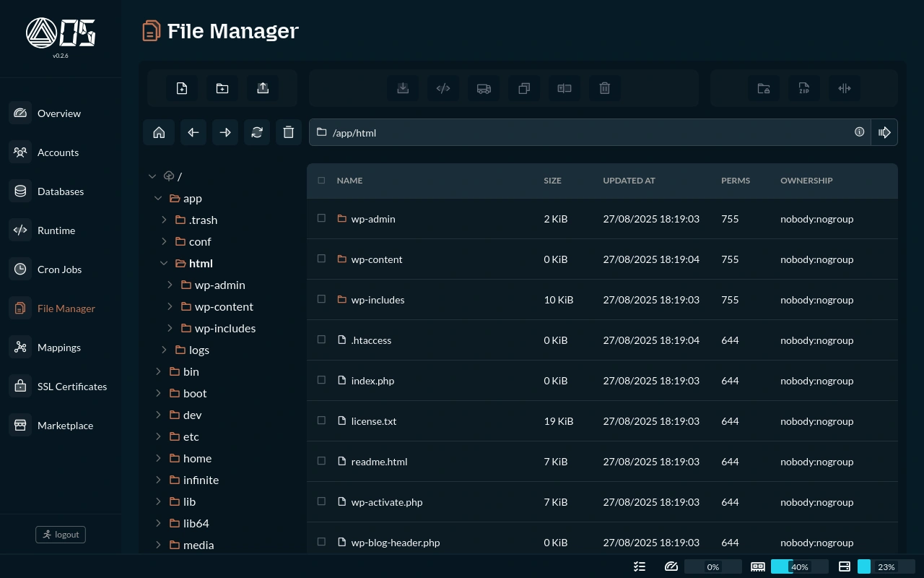Image resolution: width=924 pixels, height=578 pixels.
Task: Refresh the current directory listing
Action: [x=257, y=132]
